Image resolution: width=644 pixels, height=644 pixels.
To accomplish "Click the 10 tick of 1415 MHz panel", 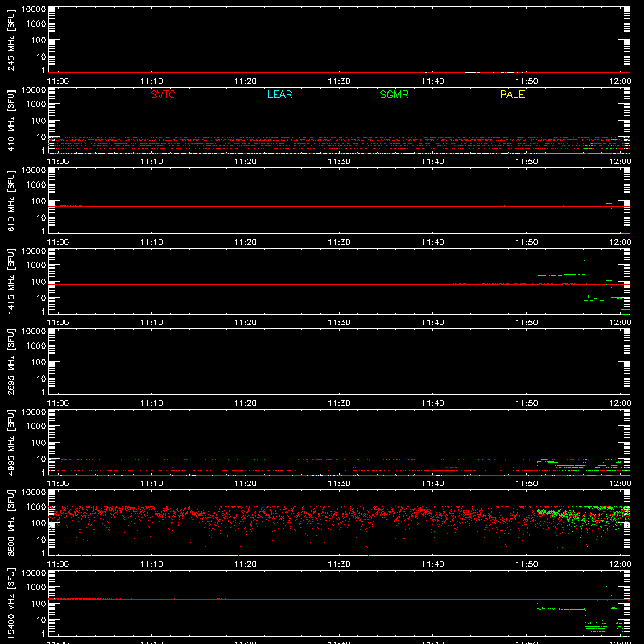I will (x=41, y=298).
